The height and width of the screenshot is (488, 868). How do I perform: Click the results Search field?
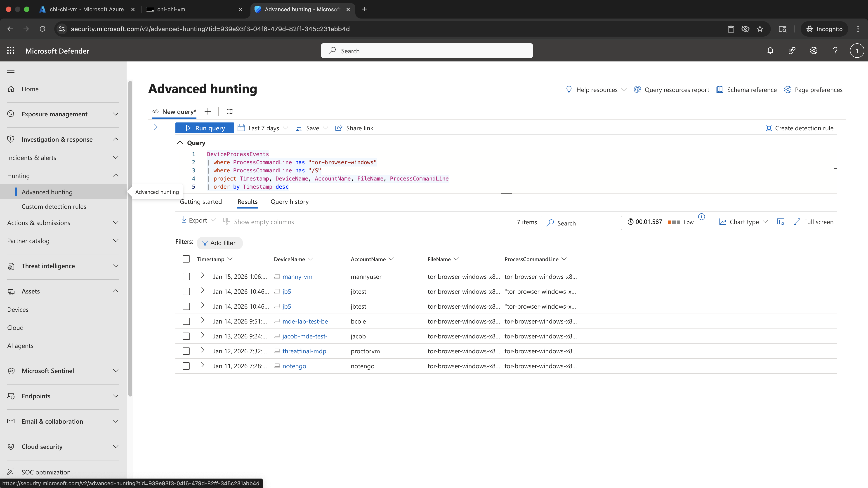click(581, 223)
